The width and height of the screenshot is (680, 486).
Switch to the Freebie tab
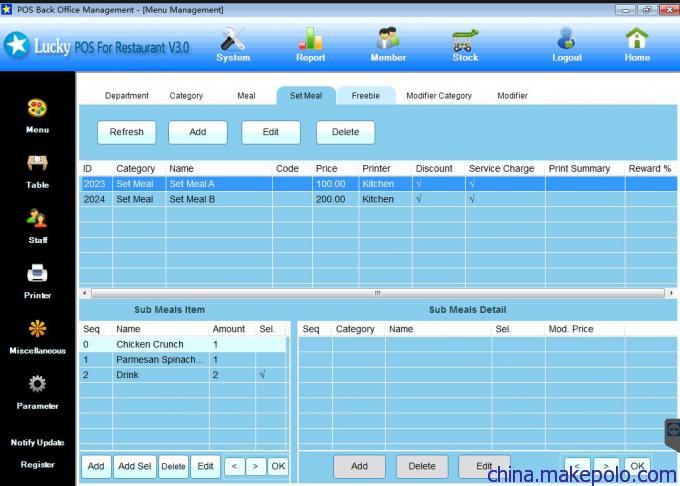coord(366,96)
